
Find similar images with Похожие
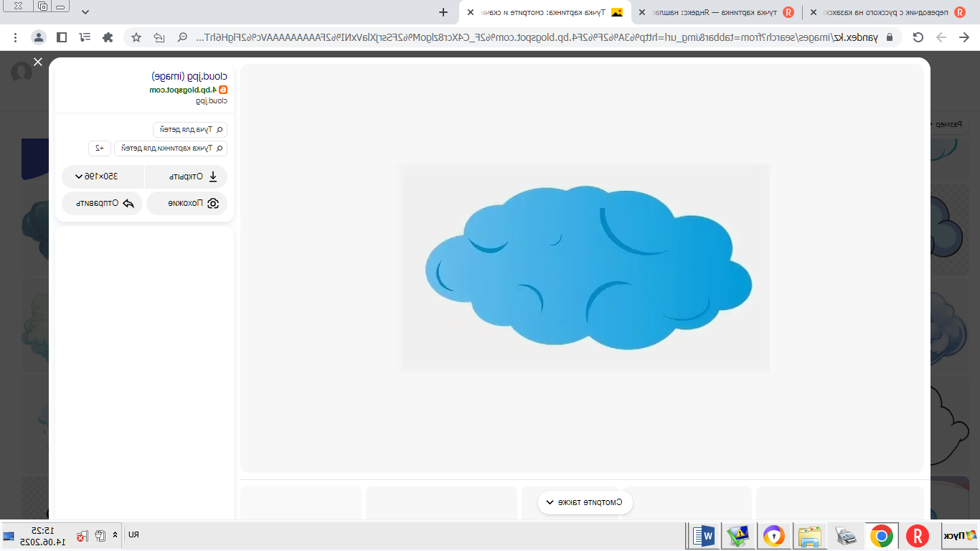pos(187,204)
